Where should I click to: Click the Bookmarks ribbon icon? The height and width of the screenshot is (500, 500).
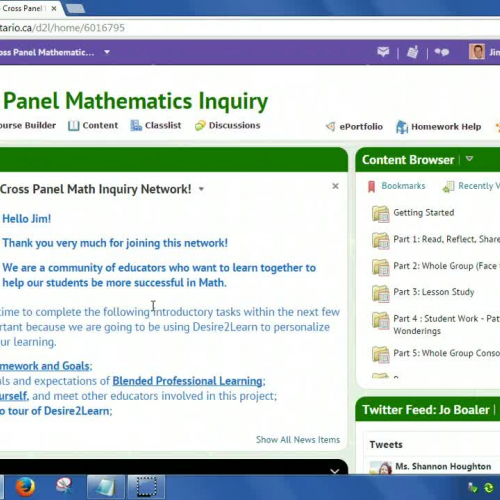(371, 186)
